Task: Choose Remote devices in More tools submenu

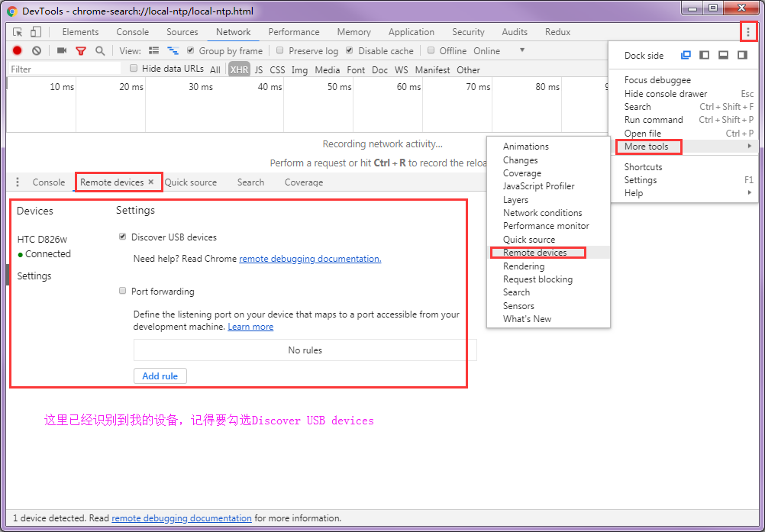Action: coord(548,253)
